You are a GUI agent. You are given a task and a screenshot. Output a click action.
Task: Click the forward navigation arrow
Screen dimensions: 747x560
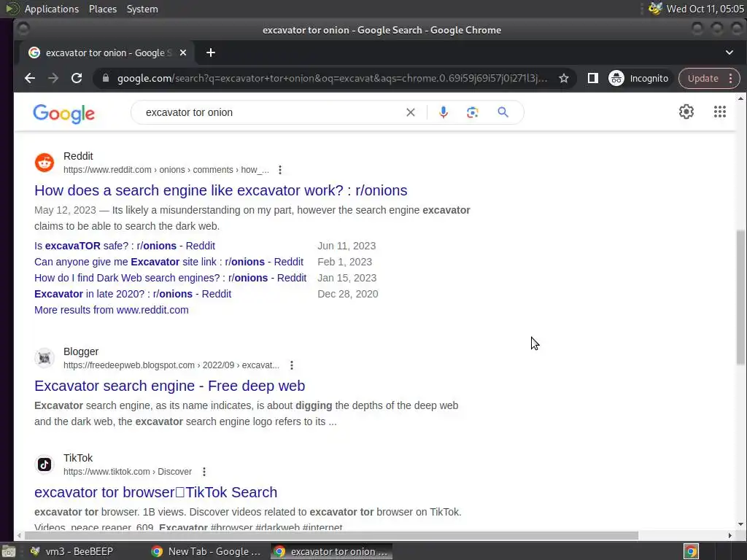point(53,78)
